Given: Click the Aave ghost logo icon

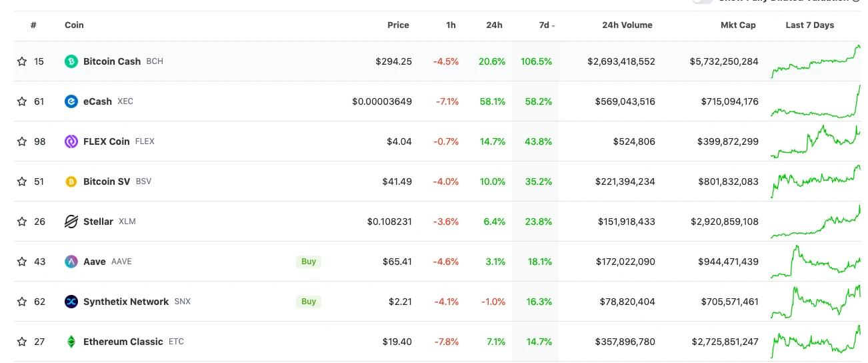Looking at the screenshot, I should (x=71, y=262).
